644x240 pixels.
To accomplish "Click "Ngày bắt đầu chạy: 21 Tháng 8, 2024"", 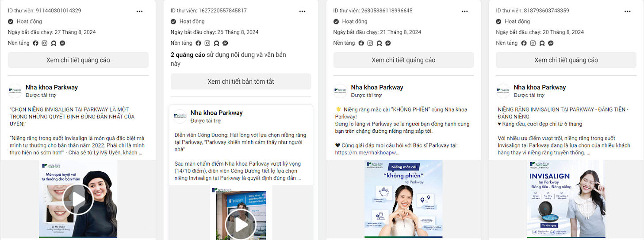I will 377,32.
